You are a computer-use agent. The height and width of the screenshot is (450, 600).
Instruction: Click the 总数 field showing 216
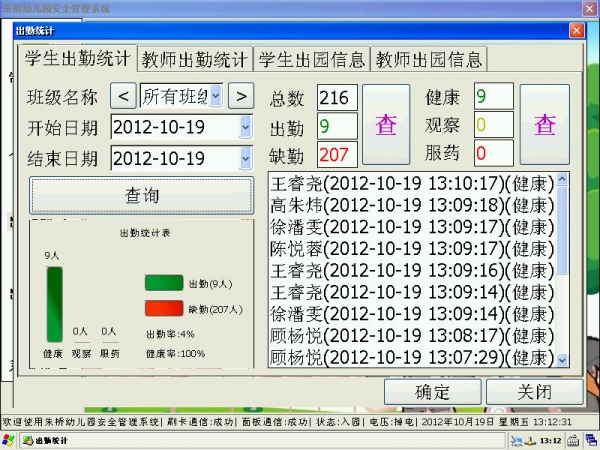pyautogui.click(x=336, y=98)
